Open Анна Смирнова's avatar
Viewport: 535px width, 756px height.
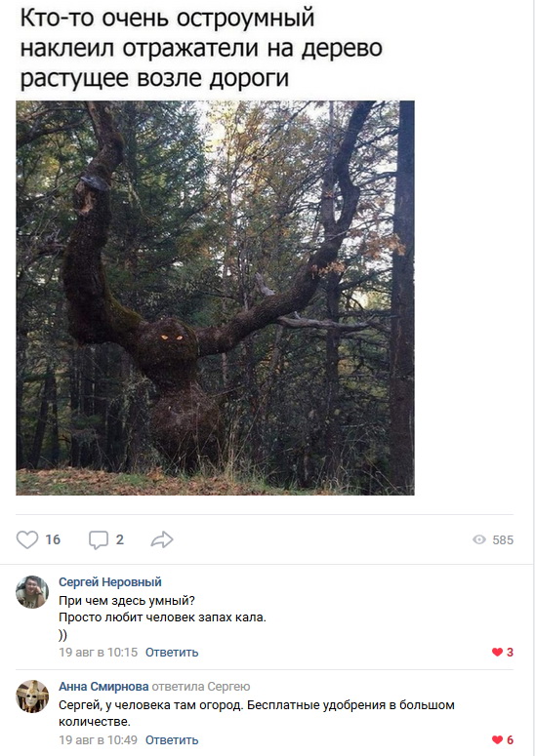(x=32, y=696)
